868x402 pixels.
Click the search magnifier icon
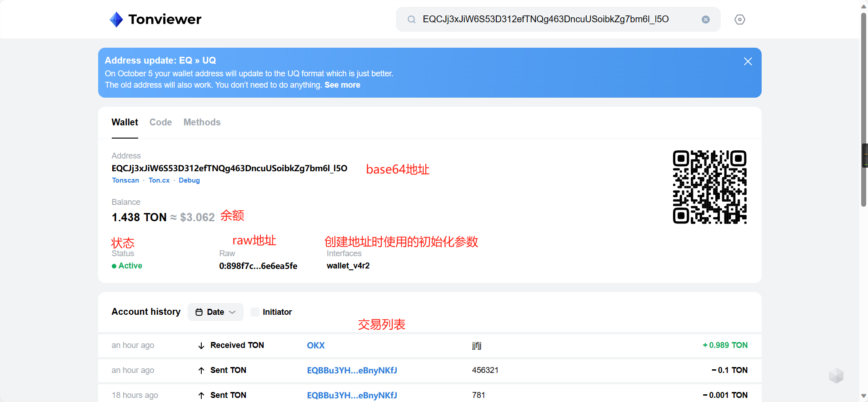pyautogui.click(x=411, y=20)
